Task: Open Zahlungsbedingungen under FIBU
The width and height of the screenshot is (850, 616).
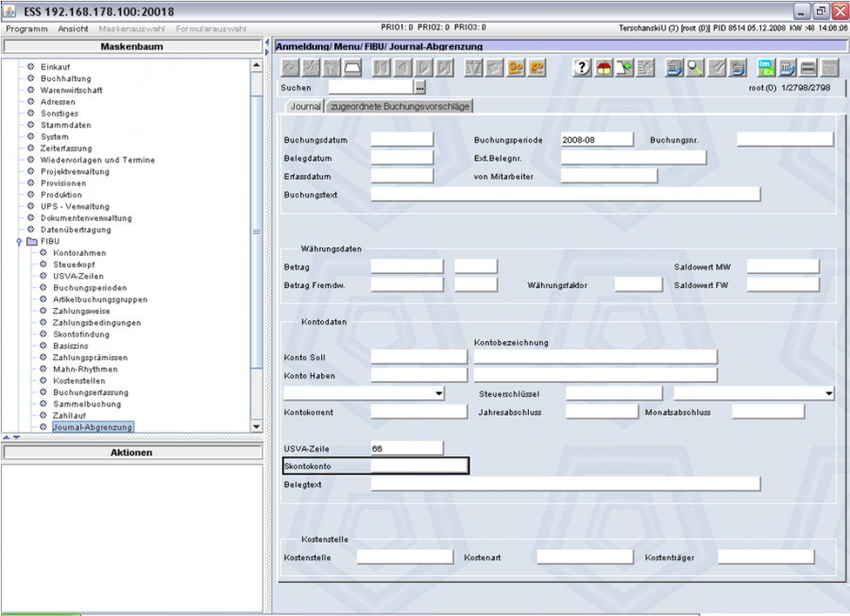Action: [96, 322]
